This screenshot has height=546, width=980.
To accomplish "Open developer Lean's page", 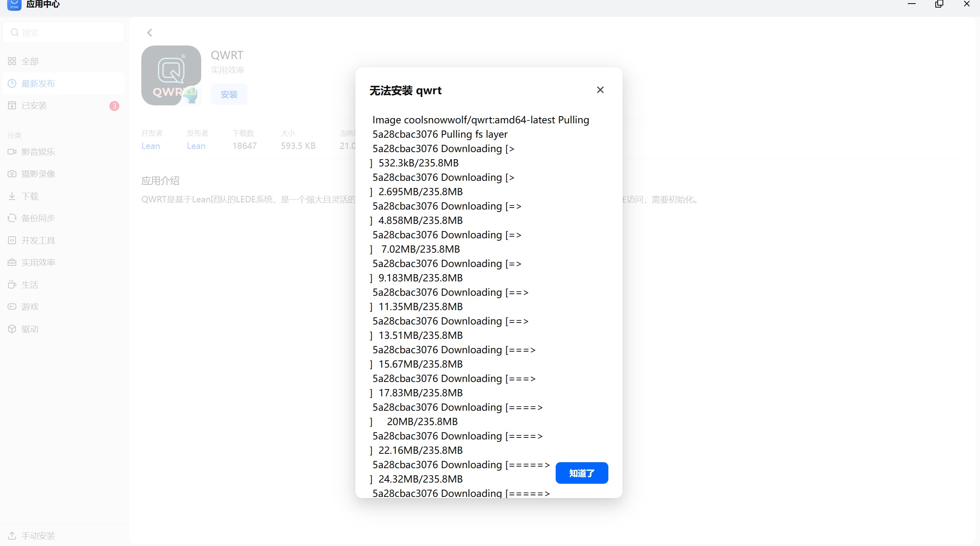I will click(150, 146).
